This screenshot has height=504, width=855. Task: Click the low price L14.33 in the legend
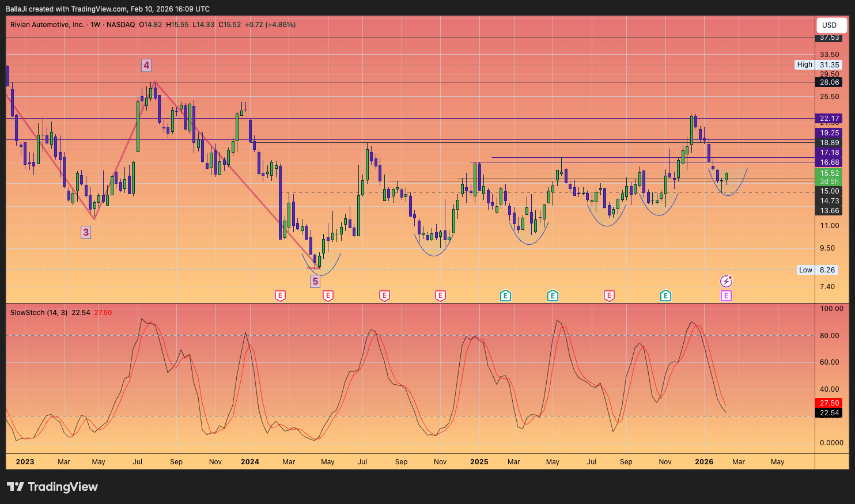(203, 25)
